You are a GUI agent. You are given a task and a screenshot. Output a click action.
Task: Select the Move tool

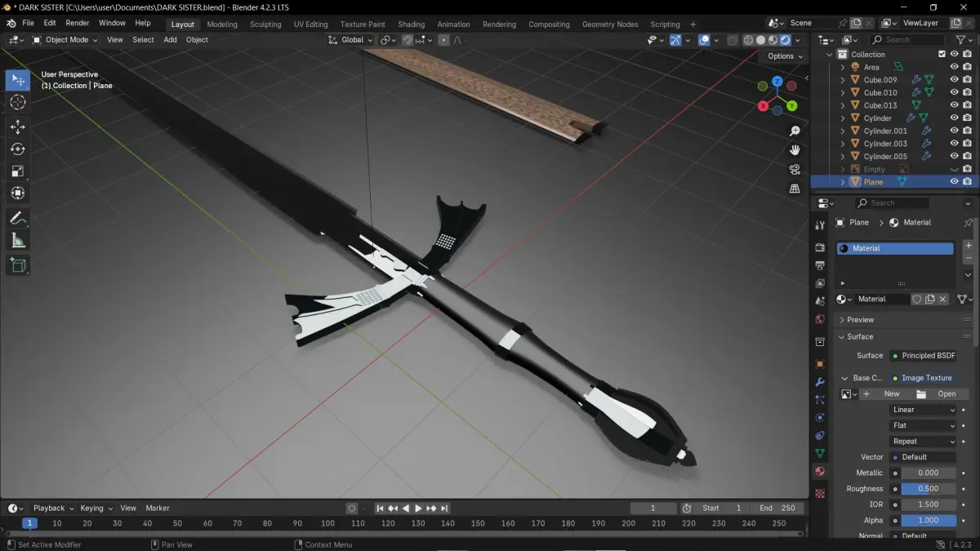pyautogui.click(x=18, y=127)
